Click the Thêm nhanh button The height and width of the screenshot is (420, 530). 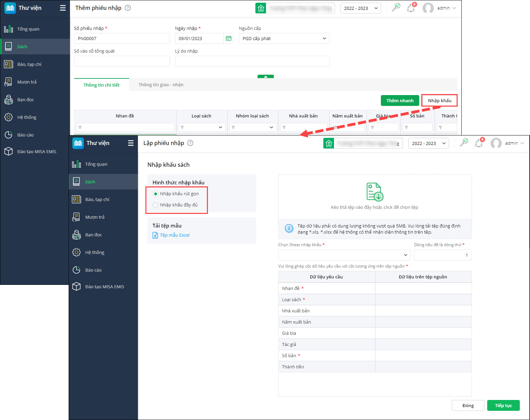[x=400, y=101]
